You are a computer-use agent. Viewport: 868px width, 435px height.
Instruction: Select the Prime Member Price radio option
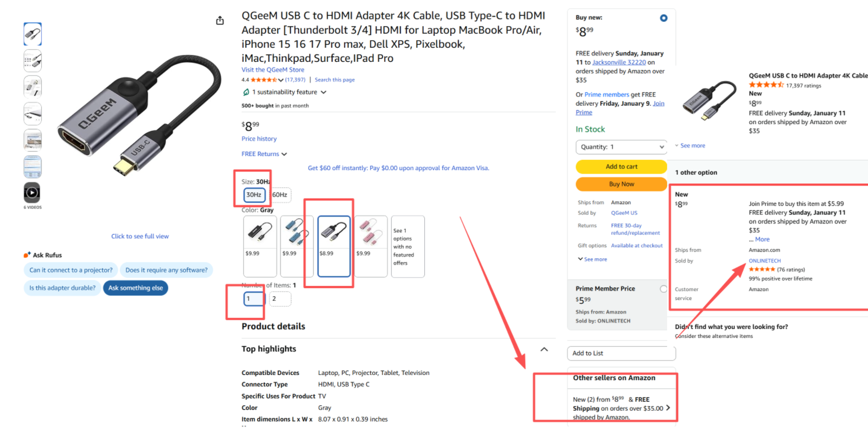[x=663, y=289]
